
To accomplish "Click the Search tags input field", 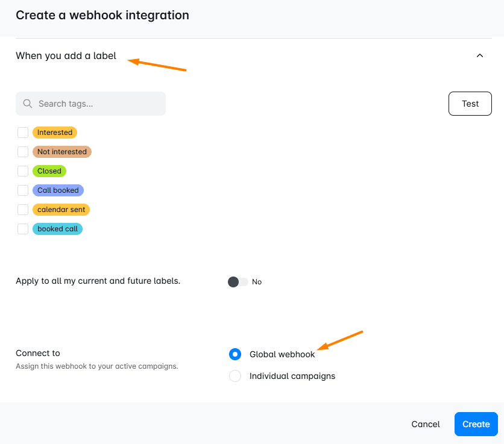I will click(x=90, y=104).
